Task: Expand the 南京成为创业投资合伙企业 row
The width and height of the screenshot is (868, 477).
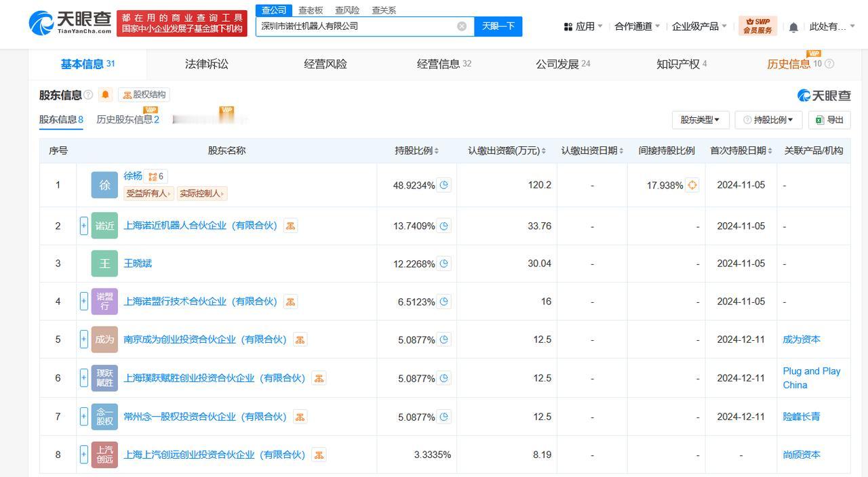Action: [x=84, y=339]
